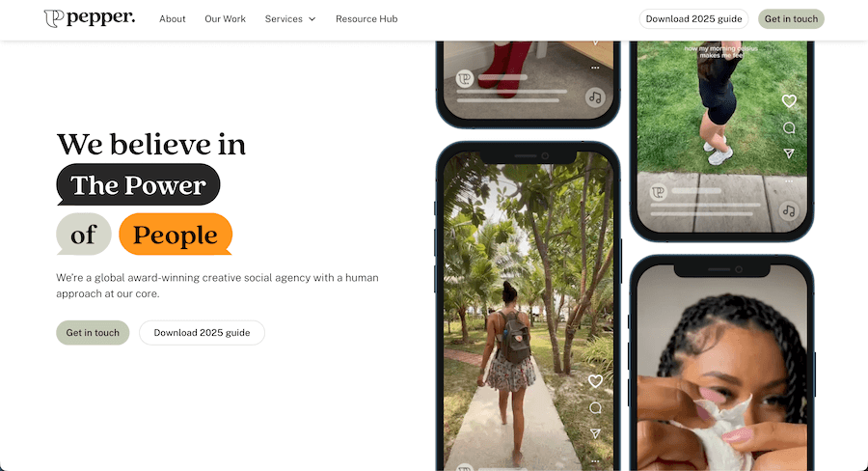Tap the share arrow icon on the grass lawn video
Screen dimensions: 868x471
(x=789, y=152)
